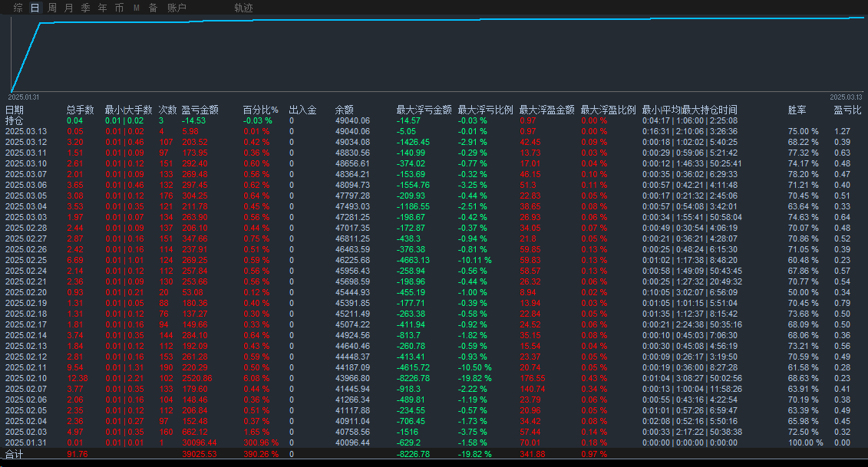Select the 2025.02.24 date row

coord(26,271)
